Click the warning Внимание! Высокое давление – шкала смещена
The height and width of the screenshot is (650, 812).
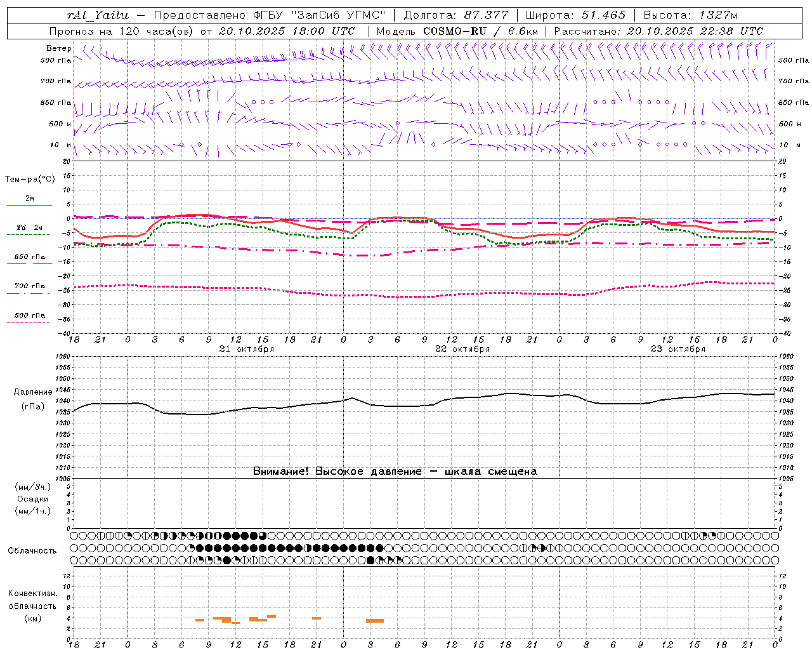tap(395, 471)
